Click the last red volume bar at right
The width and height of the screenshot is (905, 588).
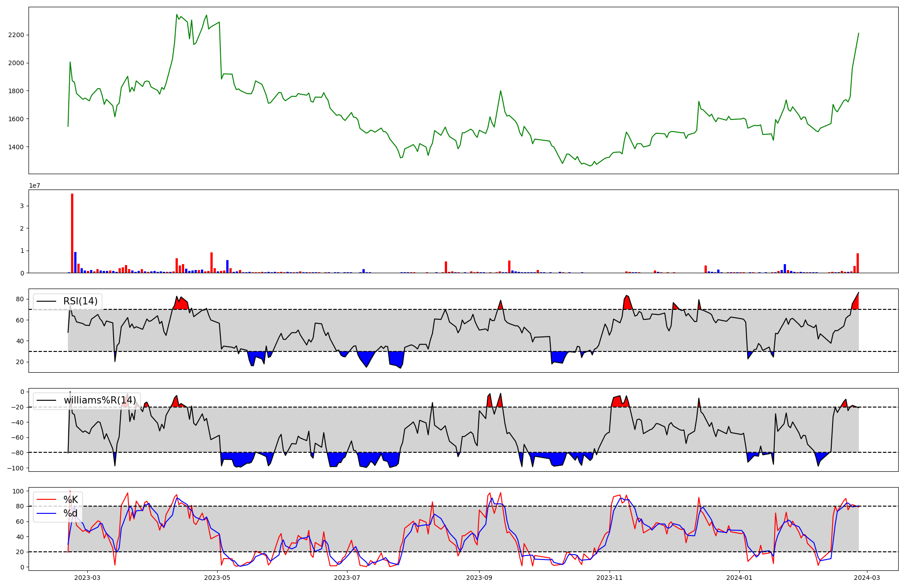click(857, 263)
